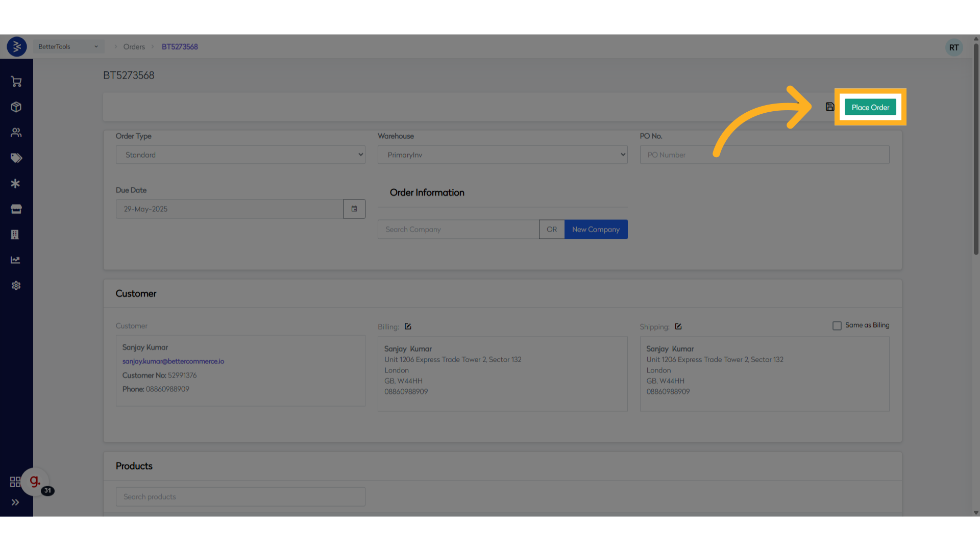
Task: Open the settings gear icon in the sidebar
Action: tap(16, 286)
